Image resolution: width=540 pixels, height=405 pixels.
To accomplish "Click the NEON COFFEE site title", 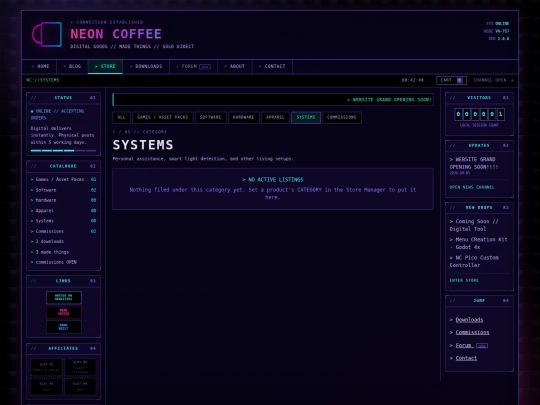I will pos(116,34).
